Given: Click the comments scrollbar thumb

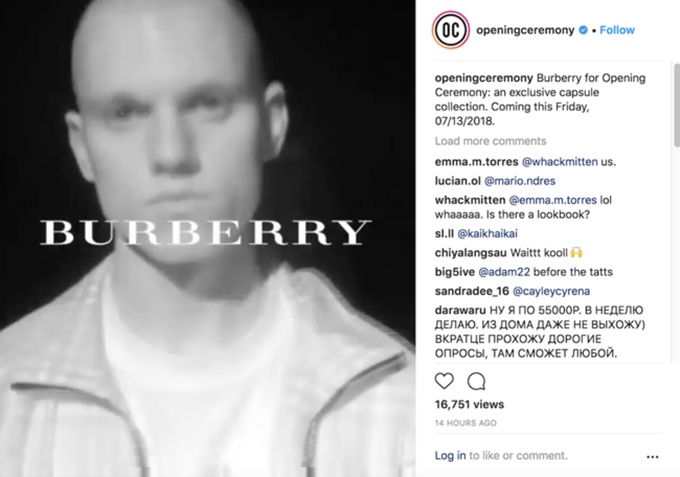Looking at the screenshot, I should point(677,105).
